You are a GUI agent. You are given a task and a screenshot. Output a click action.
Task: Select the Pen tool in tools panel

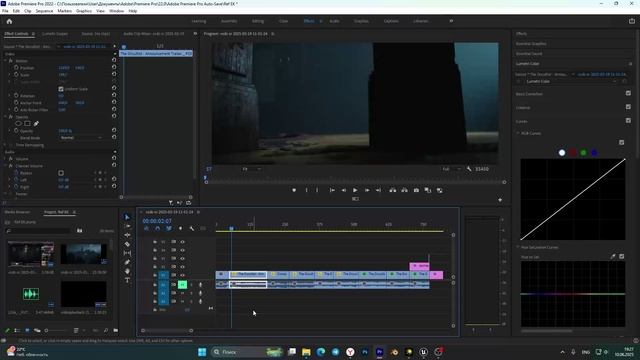pos(127,262)
